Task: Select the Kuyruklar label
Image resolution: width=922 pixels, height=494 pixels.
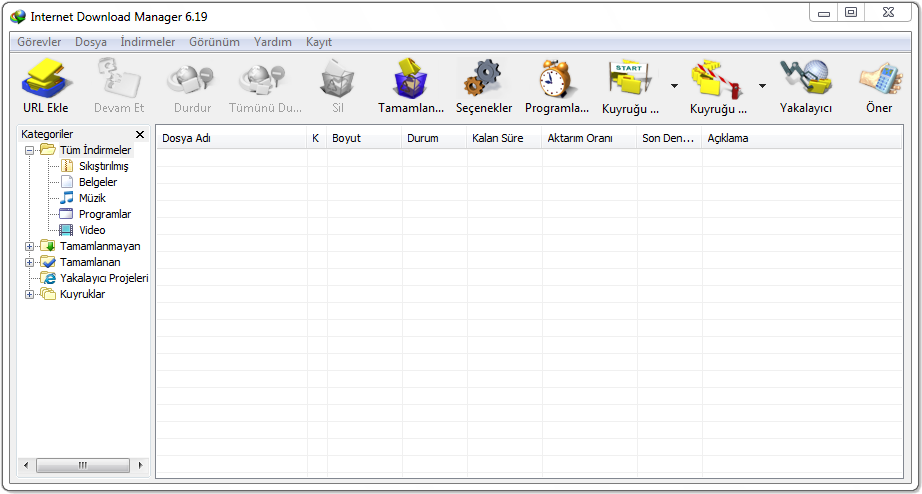Action: click(83, 294)
